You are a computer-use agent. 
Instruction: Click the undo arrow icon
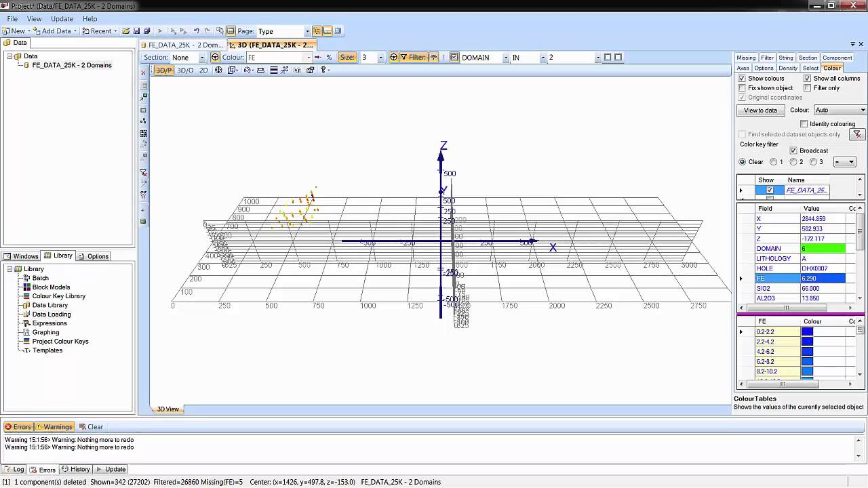(x=197, y=31)
